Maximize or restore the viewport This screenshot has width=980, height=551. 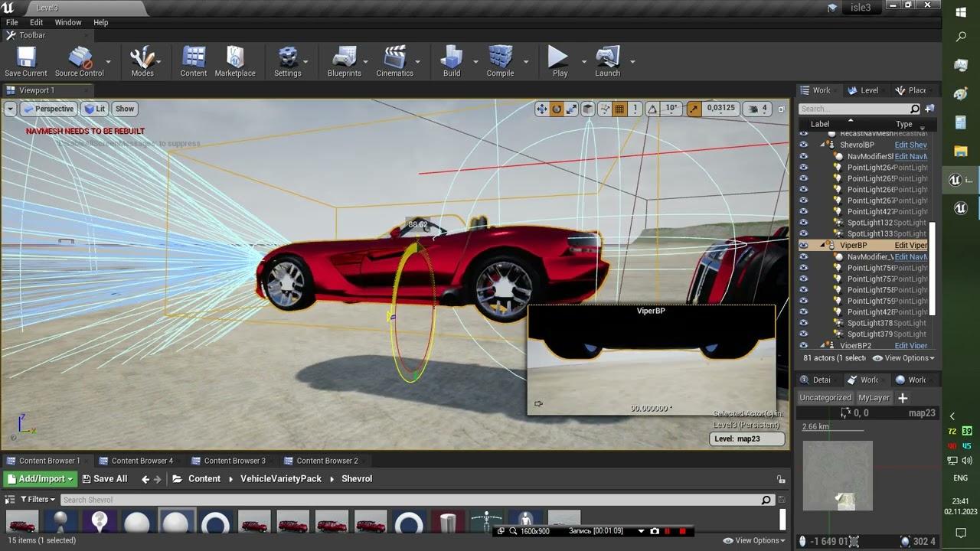click(781, 109)
